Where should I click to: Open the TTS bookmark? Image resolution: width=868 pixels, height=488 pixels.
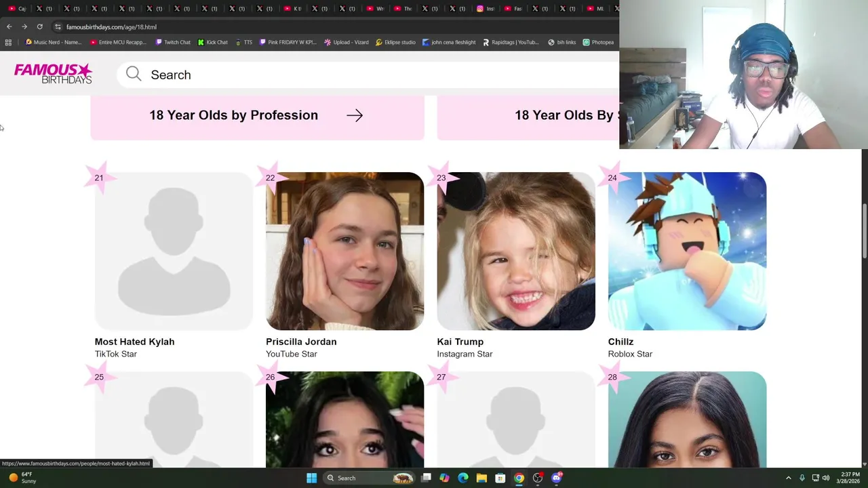pos(243,42)
